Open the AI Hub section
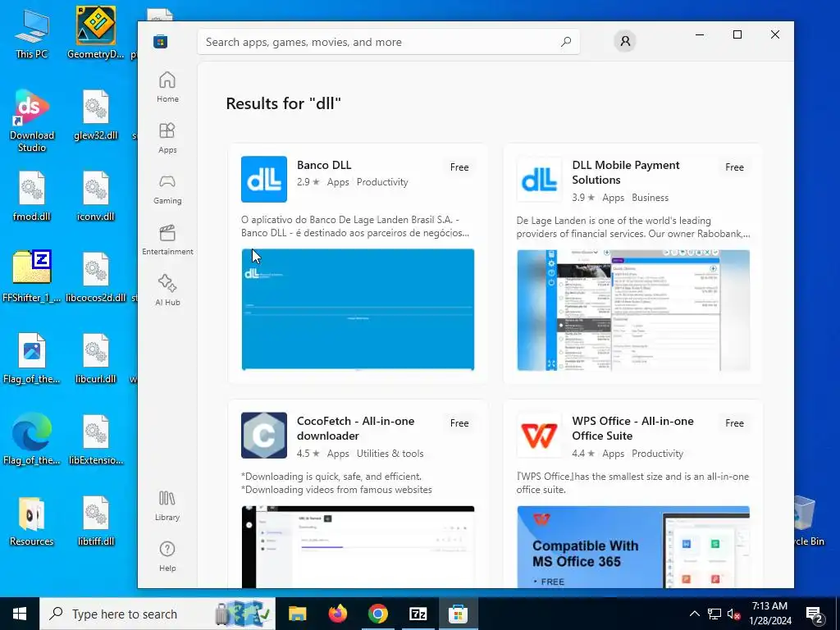 click(167, 290)
